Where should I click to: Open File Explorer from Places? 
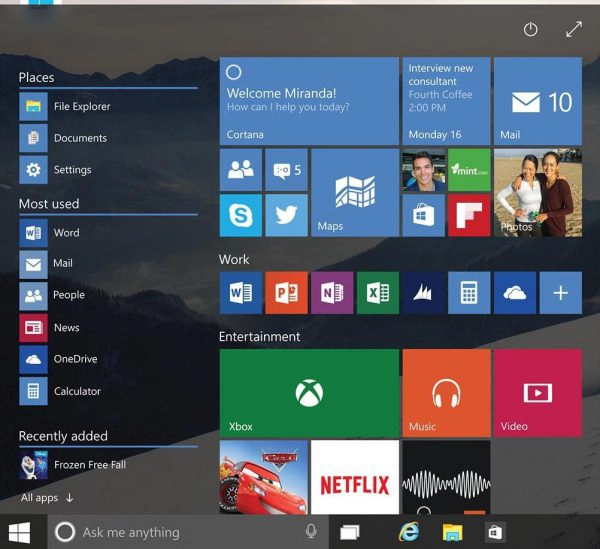pos(81,106)
